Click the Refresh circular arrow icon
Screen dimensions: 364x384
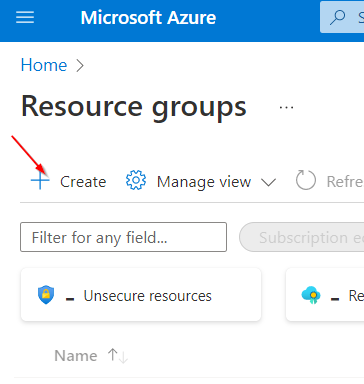[305, 180]
